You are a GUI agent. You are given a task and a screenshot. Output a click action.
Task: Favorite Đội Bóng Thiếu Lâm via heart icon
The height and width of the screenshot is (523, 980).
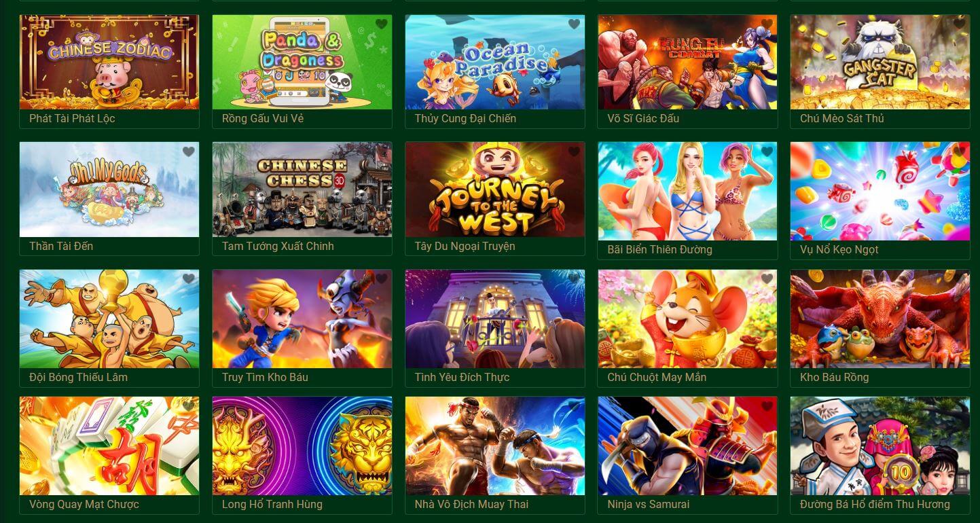pos(189,278)
